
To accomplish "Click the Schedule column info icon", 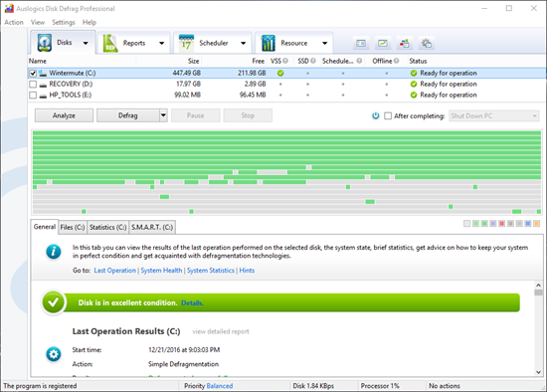I will click(359, 61).
